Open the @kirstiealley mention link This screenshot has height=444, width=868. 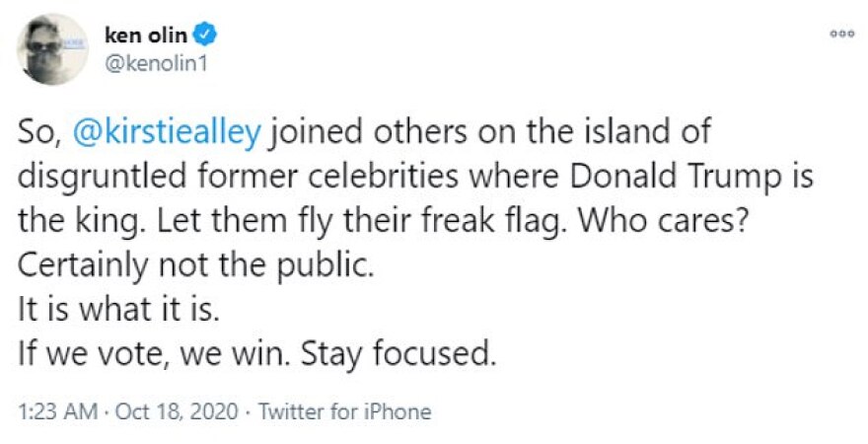[167, 131]
